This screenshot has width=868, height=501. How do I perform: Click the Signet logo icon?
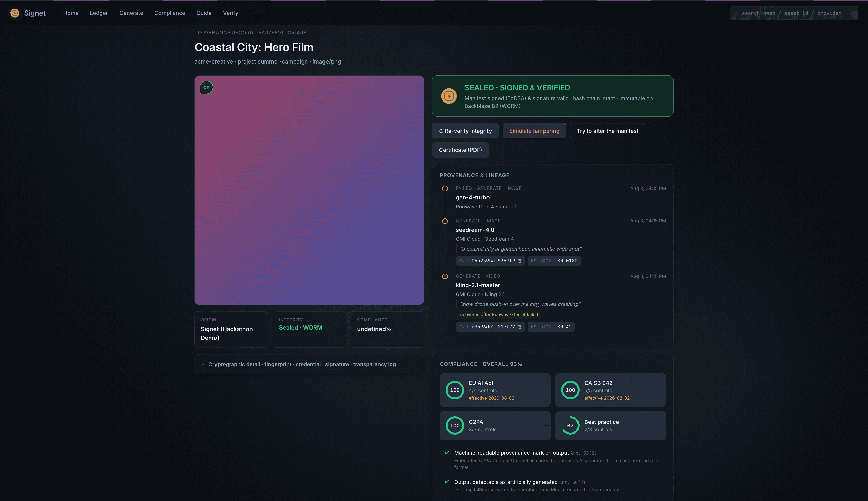coord(15,13)
